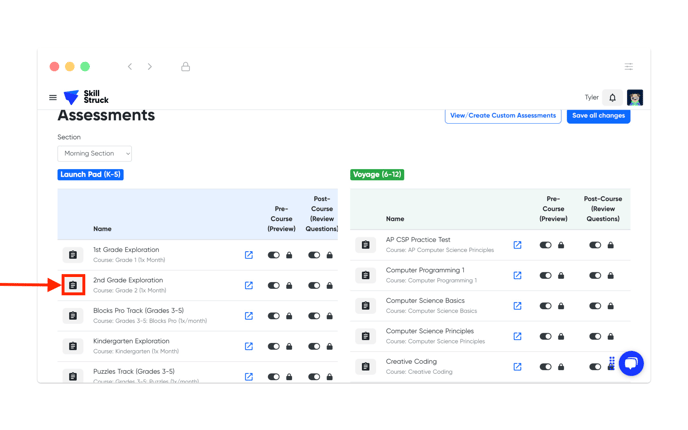Toggle Post-Course for Blocks Pro Track
The width and height of the screenshot is (688, 430).
point(314,316)
